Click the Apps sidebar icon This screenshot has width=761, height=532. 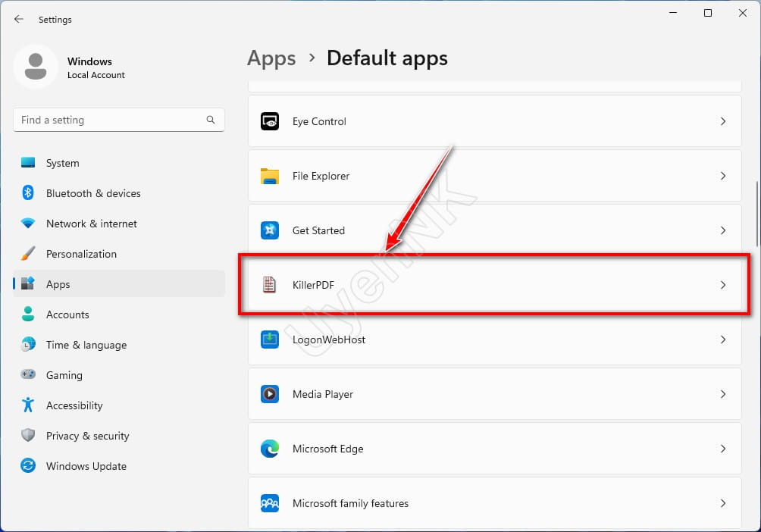point(28,283)
